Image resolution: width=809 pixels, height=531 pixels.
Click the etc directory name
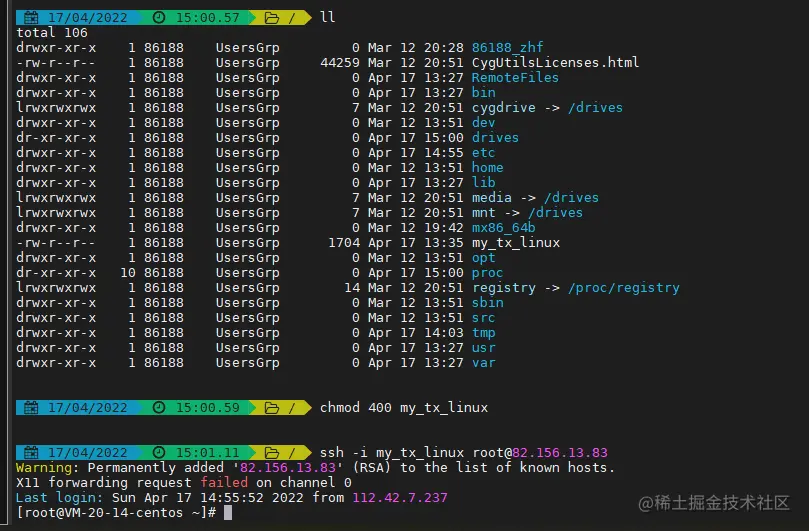[483, 152]
